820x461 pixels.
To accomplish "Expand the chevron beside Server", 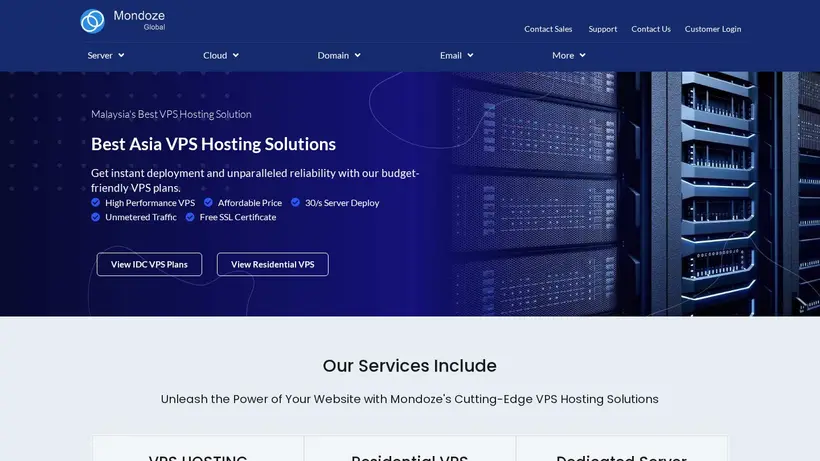I will click(121, 55).
